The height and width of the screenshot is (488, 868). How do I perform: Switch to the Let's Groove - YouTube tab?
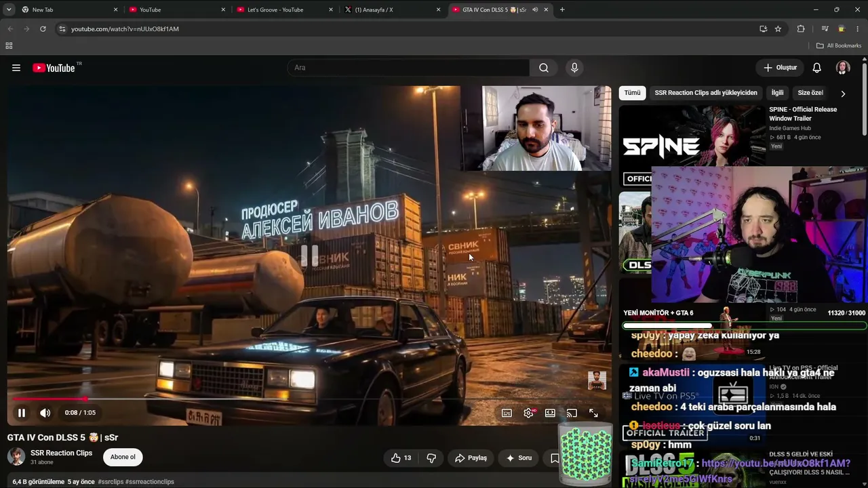pos(285,9)
